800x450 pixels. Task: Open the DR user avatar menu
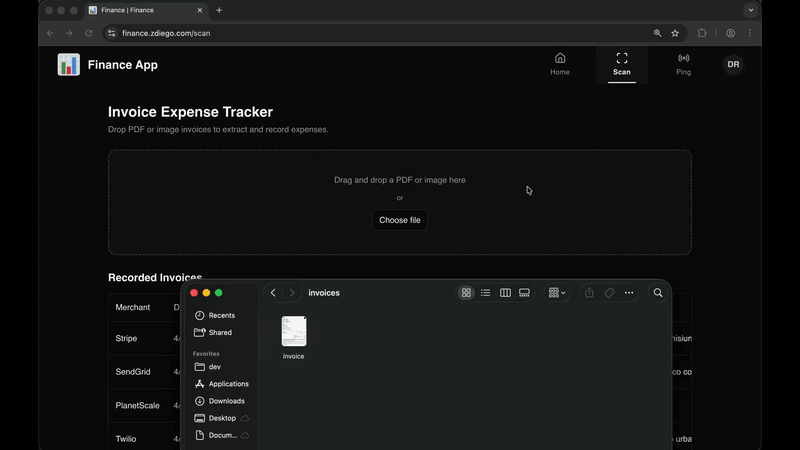coord(733,64)
